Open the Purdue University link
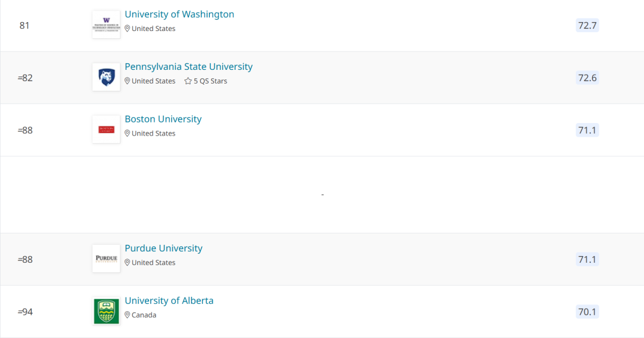The width and height of the screenshot is (644, 338). 163,248
